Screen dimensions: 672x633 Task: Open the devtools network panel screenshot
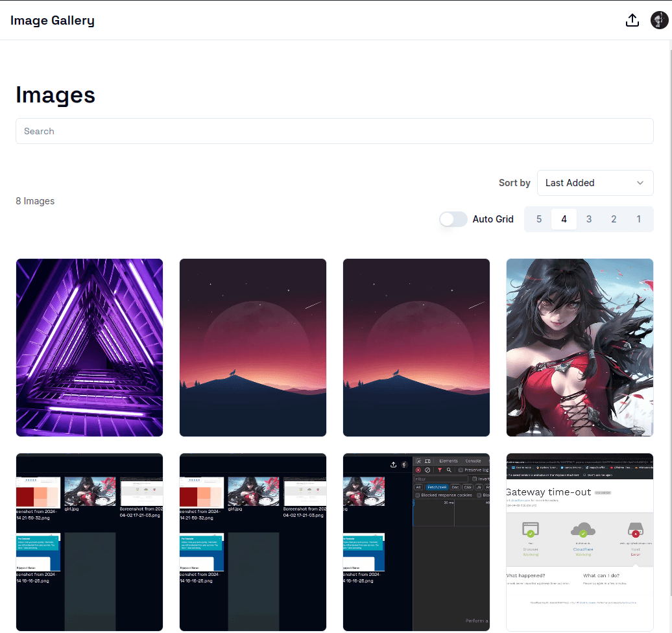tap(416, 542)
